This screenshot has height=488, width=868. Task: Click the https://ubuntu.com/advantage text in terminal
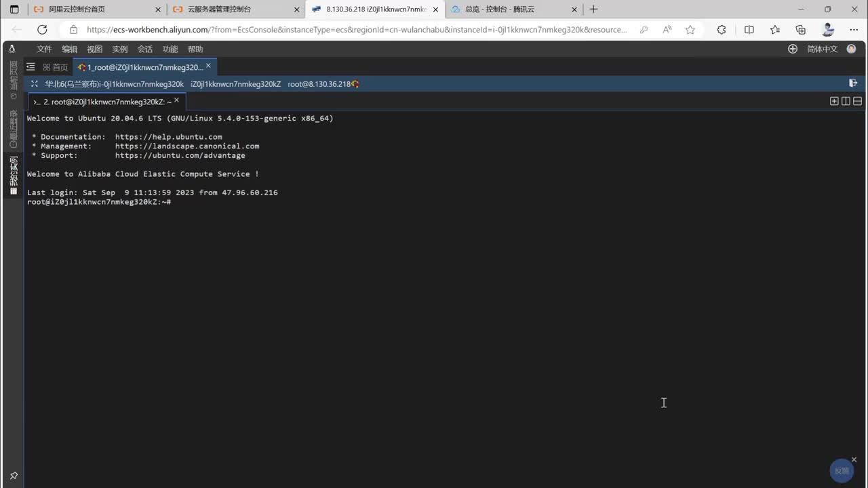point(180,156)
